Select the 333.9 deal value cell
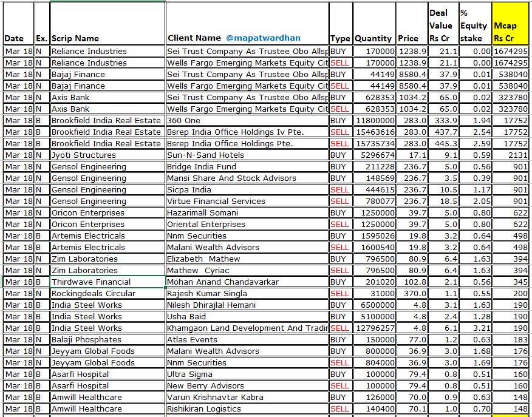 tap(443, 121)
